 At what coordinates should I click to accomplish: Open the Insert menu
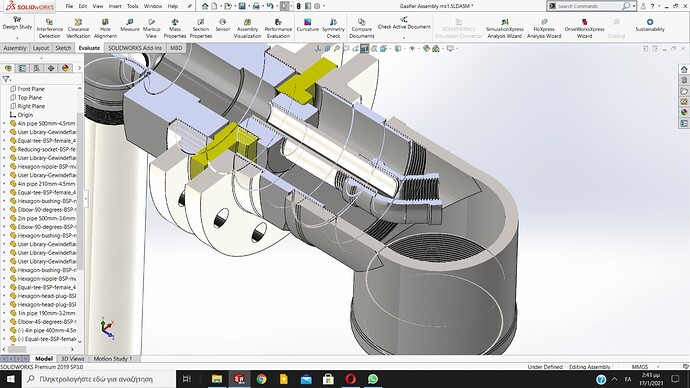coord(115,6)
